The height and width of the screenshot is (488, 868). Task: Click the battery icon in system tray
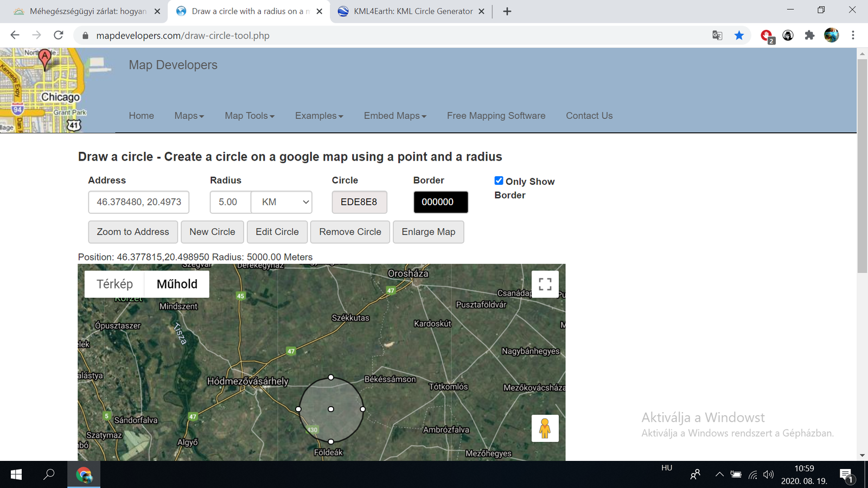[736, 475]
